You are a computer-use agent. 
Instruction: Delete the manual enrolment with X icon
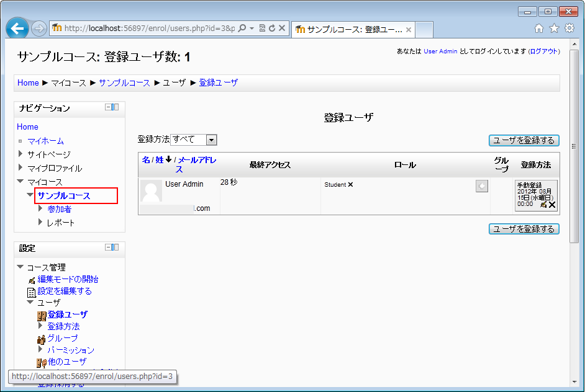pyautogui.click(x=552, y=204)
